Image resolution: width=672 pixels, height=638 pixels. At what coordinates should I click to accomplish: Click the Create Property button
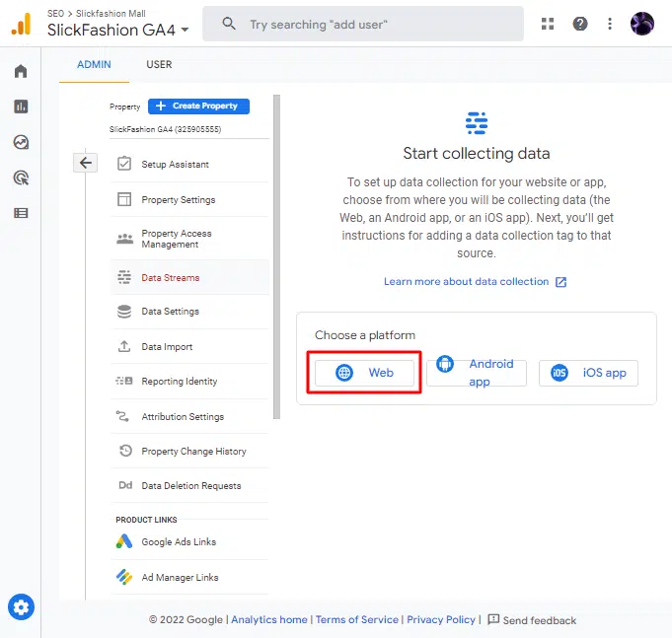click(198, 106)
